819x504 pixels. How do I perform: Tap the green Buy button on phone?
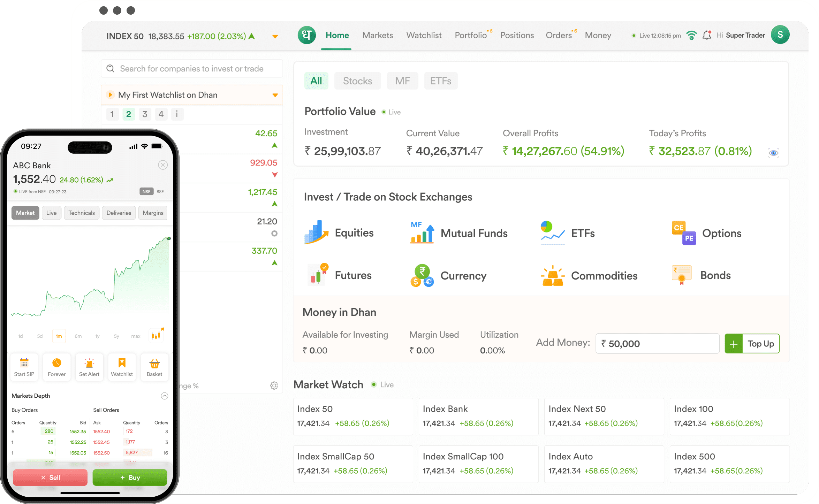pyautogui.click(x=130, y=477)
